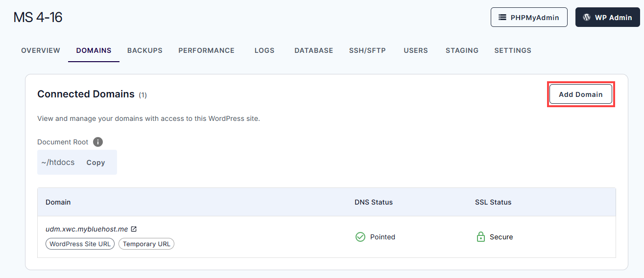Switch to the Backups tab
644x278 pixels.
(145, 50)
